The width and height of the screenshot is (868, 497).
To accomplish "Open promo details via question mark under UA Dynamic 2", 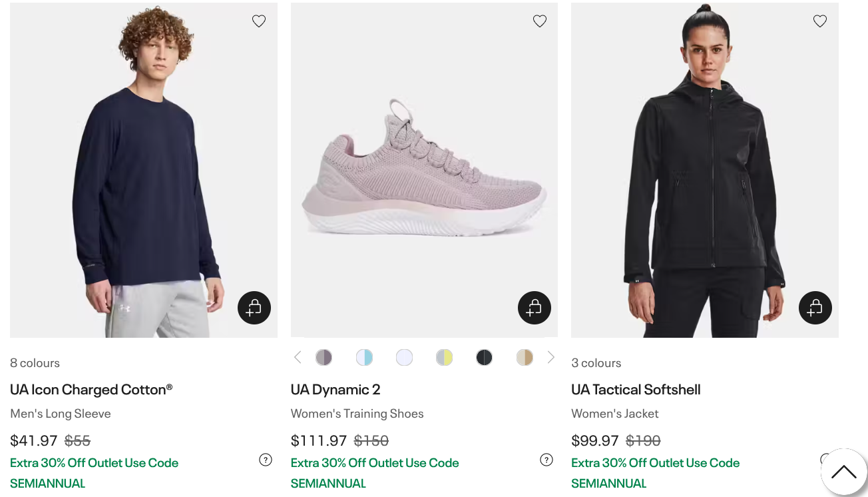I will [546, 460].
